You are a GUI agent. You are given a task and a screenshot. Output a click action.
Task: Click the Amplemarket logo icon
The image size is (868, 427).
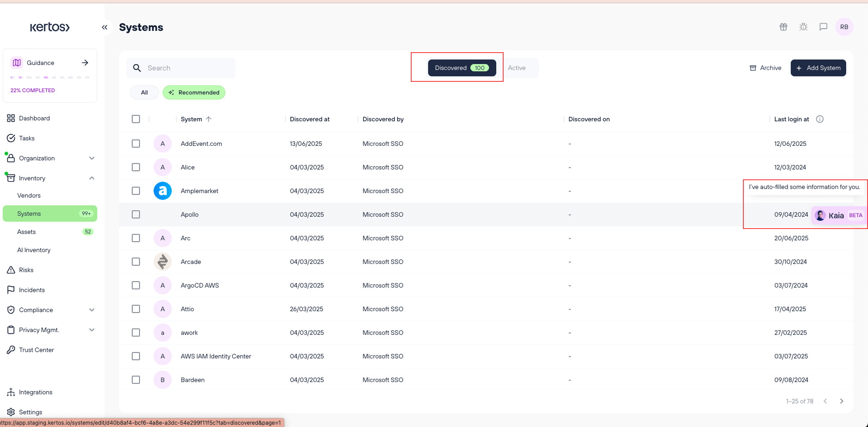pyautogui.click(x=163, y=191)
